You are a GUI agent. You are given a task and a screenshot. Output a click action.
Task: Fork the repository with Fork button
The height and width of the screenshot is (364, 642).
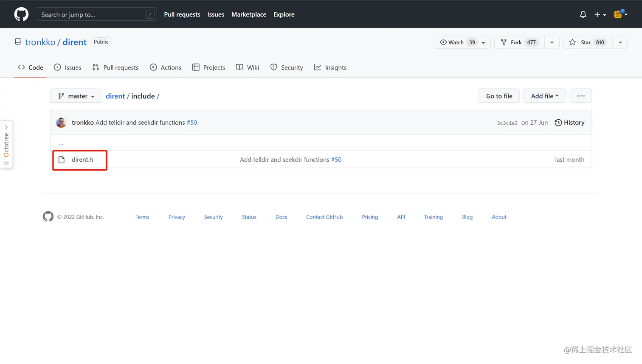pos(519,42)
